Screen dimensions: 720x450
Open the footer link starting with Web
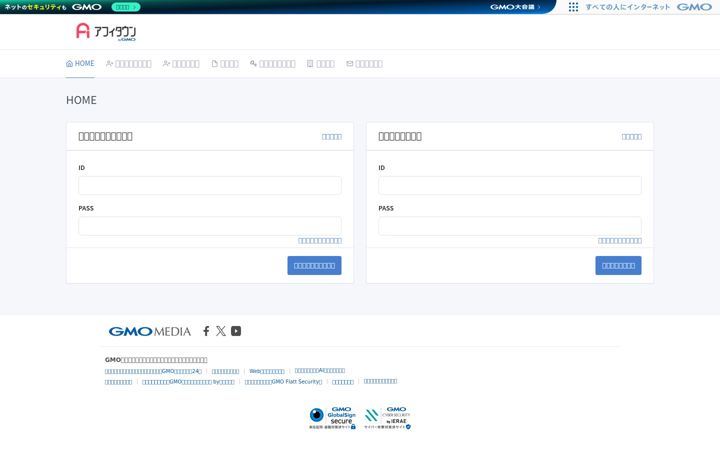coord(267,371)
